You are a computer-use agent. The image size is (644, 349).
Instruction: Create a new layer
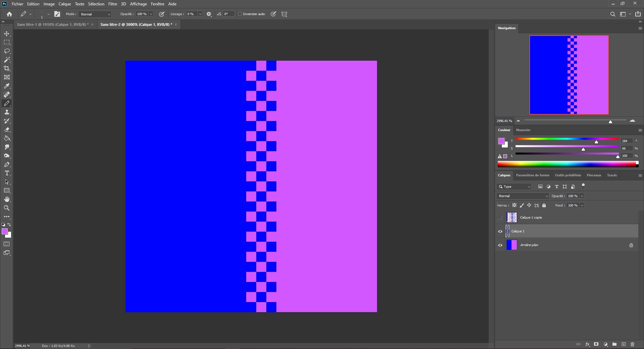click(624, 344)
